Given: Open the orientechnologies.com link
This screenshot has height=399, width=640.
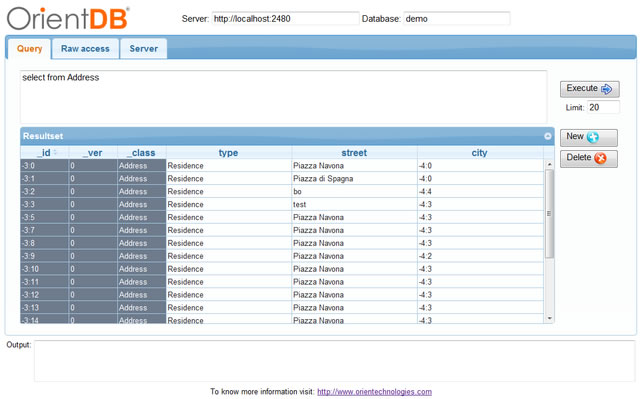Looking at the screenshot, I should pyautogui.click(x=374, y=392).
